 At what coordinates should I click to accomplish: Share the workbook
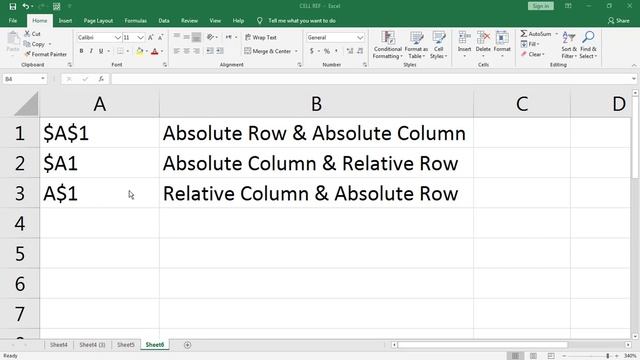[618, 20]
